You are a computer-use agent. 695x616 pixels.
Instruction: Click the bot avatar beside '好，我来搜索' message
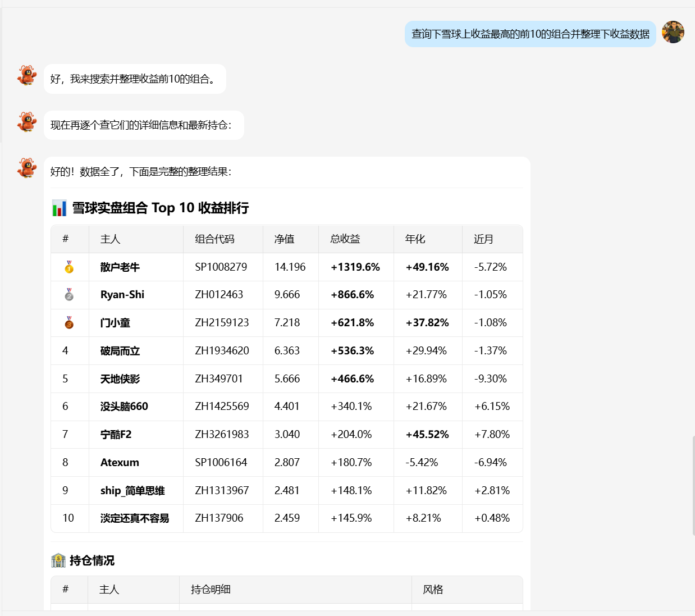(x=26, y=75)
